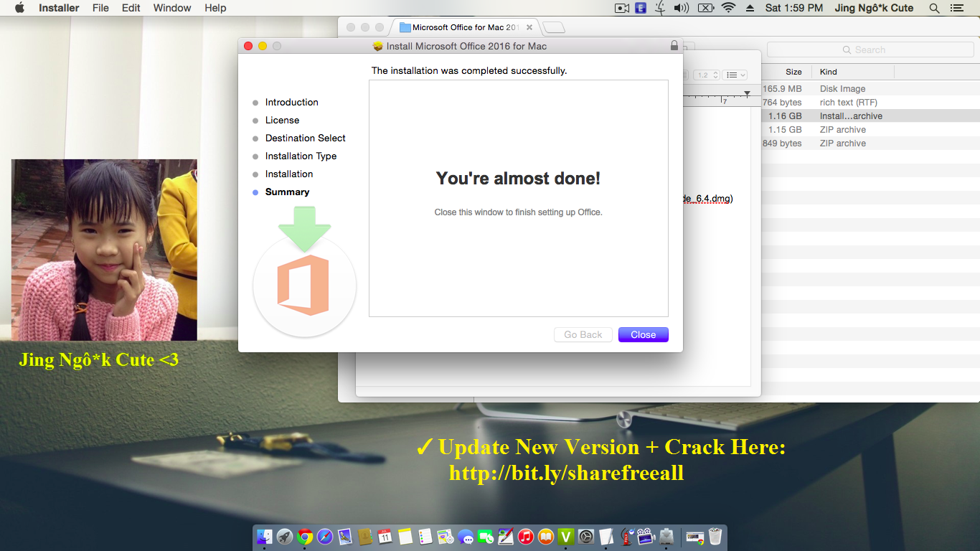Image resolution: width=980 pixels, height=551 pixels.
Task: Open Messages speech bubble icon in Dock
Action: (466, 536)
